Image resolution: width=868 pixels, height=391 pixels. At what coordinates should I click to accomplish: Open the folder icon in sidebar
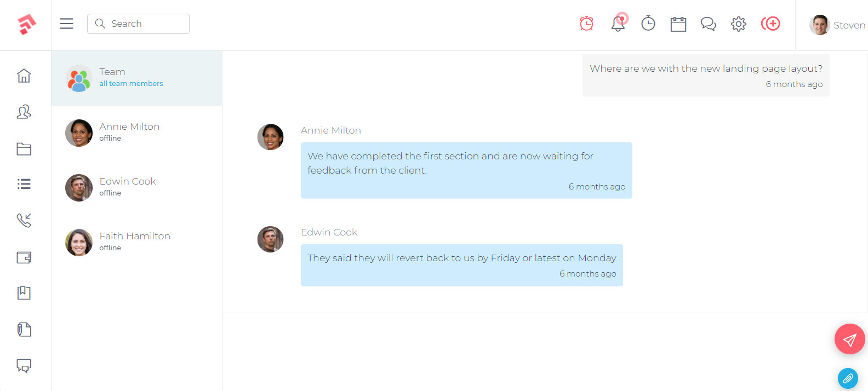pos(24,149)
